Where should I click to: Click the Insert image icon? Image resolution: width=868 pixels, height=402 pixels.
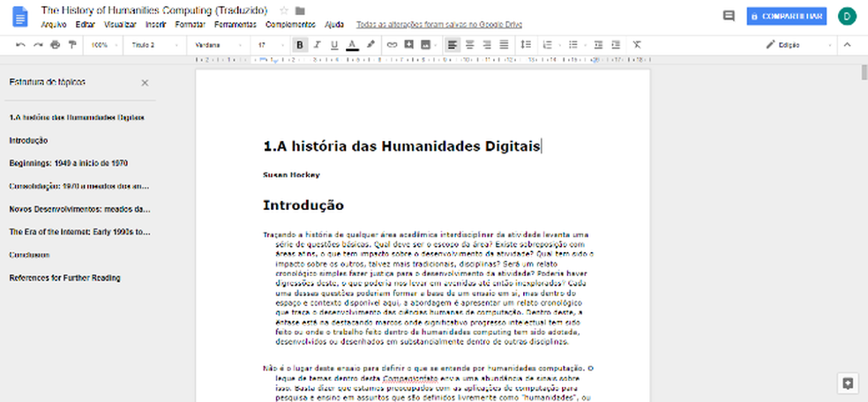(426, 45)
